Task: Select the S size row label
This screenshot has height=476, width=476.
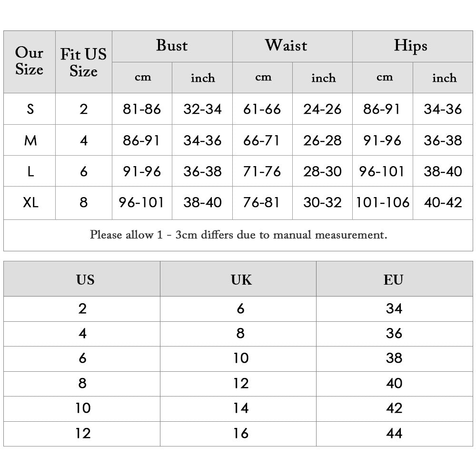Action: 30,109
